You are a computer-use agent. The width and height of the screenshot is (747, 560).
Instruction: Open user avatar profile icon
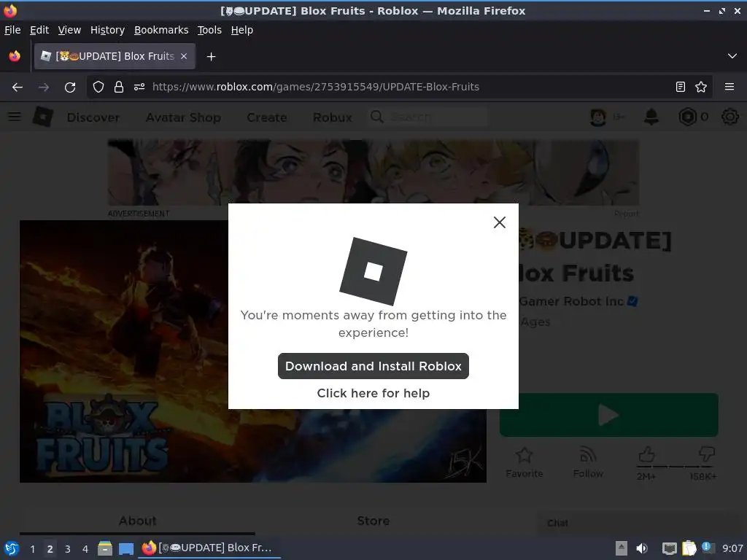[x=598, y=117]
